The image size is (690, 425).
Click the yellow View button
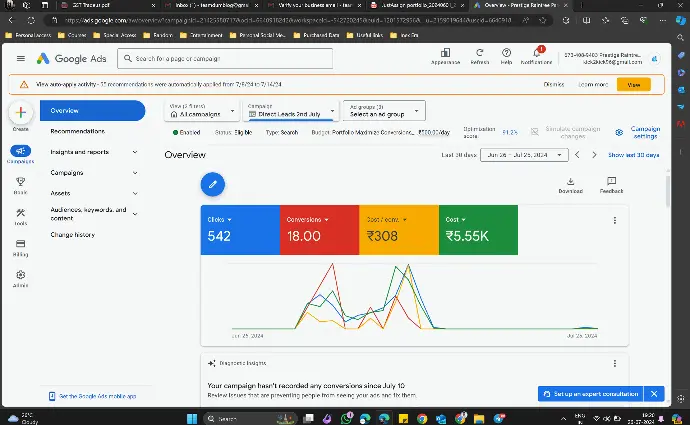(x=634, y=84)
